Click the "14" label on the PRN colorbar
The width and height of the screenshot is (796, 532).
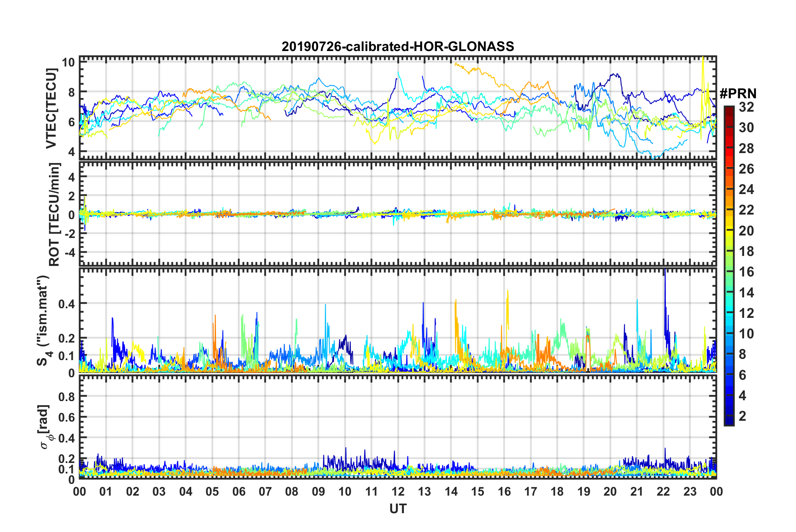746,293
